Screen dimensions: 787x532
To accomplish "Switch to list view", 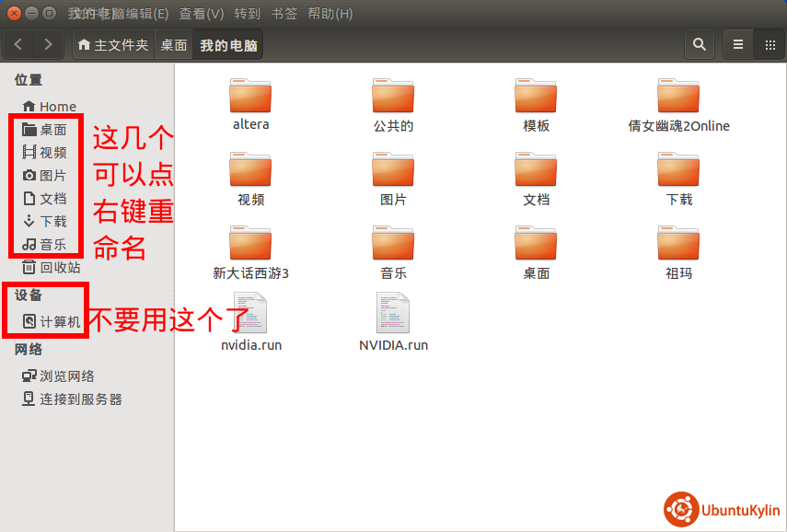I will (738, 44).
